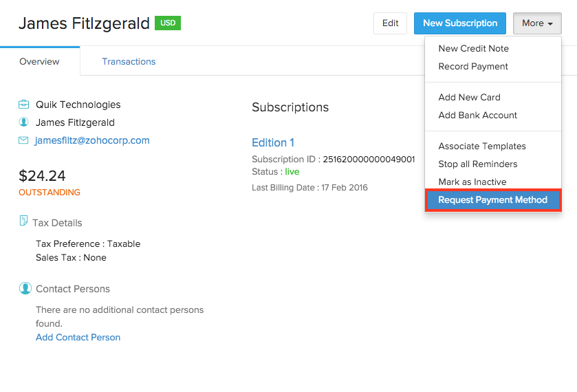Viewport: 577px width, 392px height.
Task: Create a New Subscription
Action: point(460,23)
